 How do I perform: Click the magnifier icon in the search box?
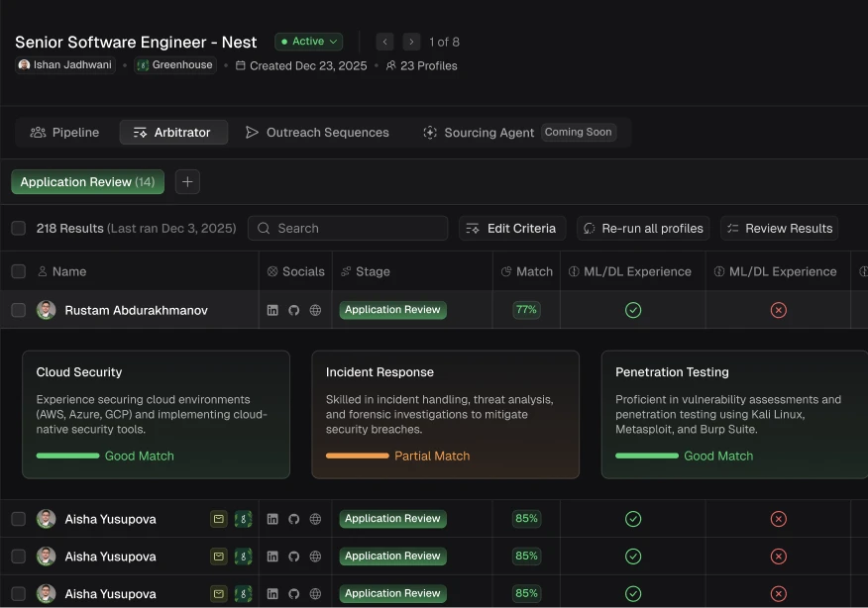click(x=264, y=229)
